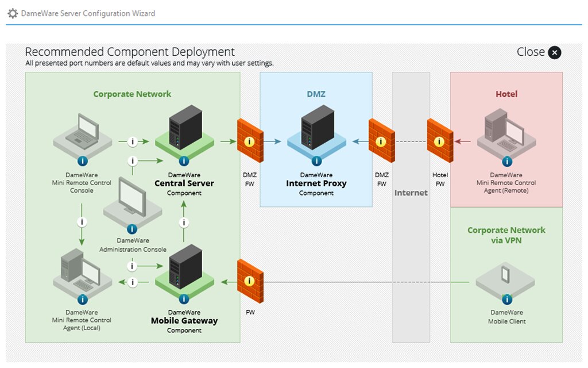Open info on Hotel firewall
Image resolution: width=588 pixels, height=368 pixels.
[x=439, y=141]
